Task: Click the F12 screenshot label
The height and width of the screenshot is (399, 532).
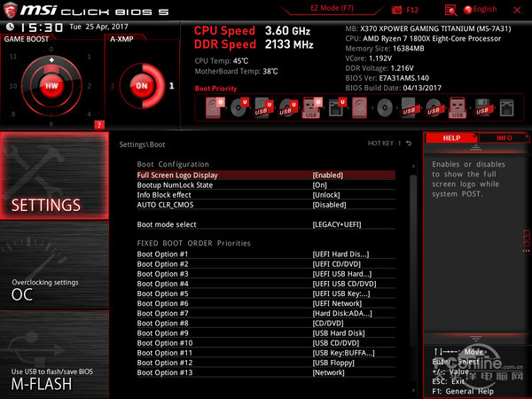Action: click(x=412, y=10)
